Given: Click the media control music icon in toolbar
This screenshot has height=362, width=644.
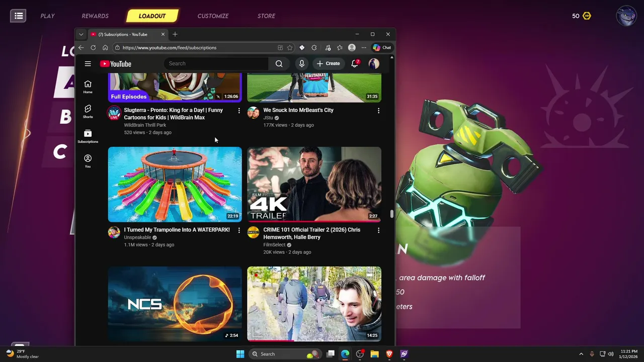Looking at the screenshot, I should 328,48.
